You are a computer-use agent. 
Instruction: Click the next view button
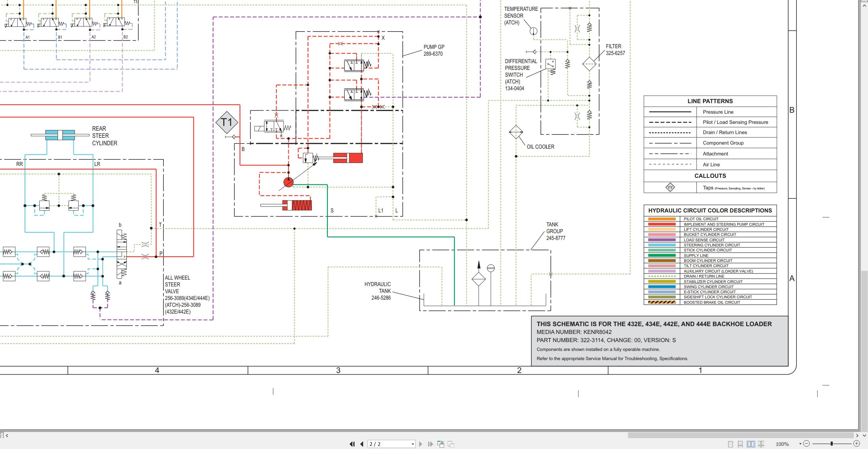click(451, 444)
